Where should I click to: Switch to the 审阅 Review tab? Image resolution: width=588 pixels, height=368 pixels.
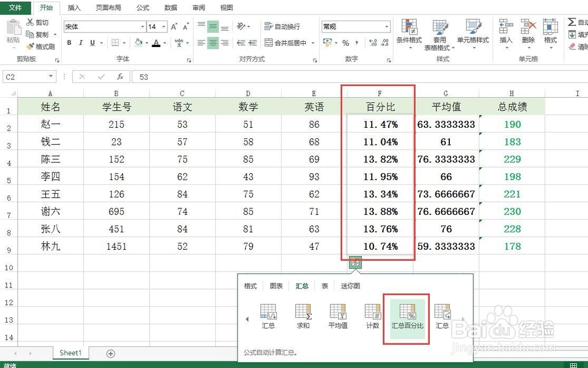tap(199, 8)
